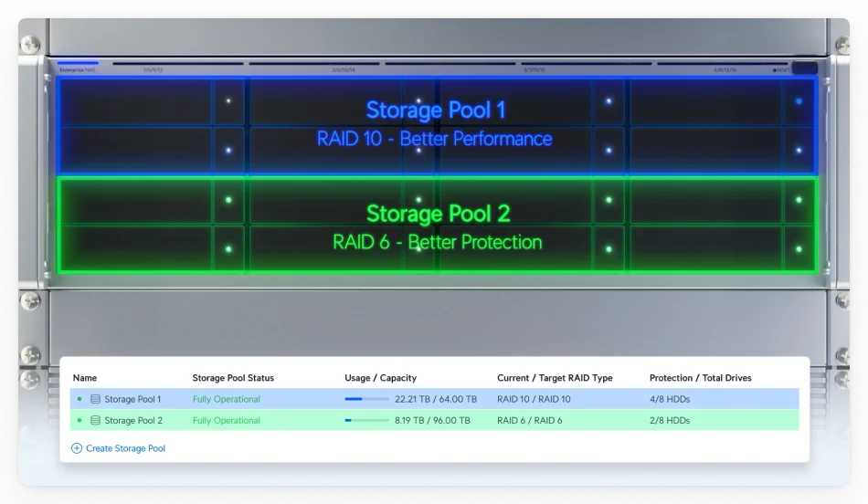The height and width of the screenshot is (504, 868).
Task: Click RAID 6 - Better Protection label
Action: [438, 242]
